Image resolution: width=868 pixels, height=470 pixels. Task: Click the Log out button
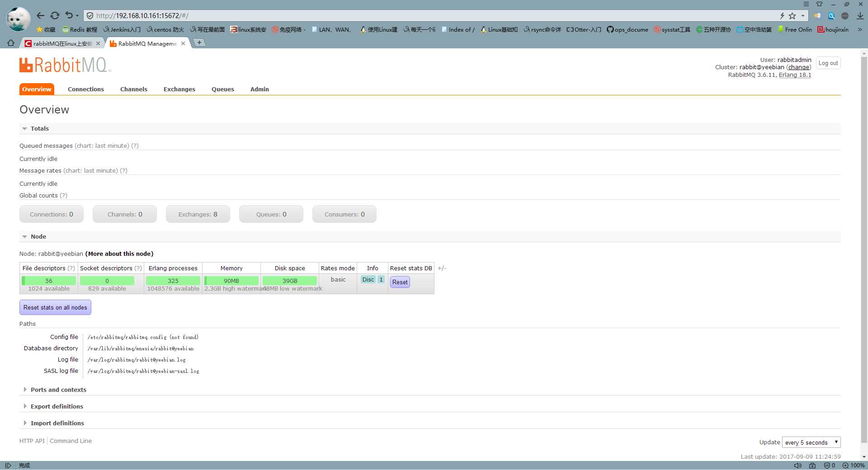pyautogui.click(x=828, y=63)
